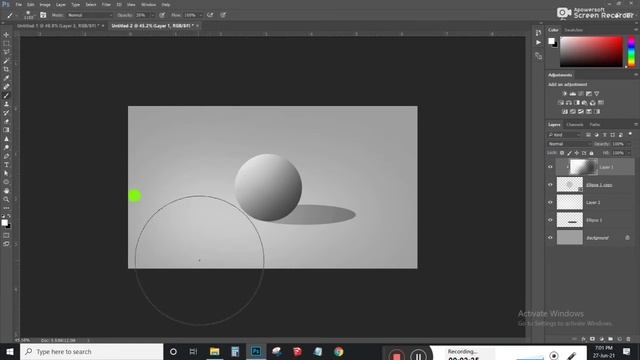Select the Eraser tool
Viewport: 640px width, 360px height.
pyautogui.click(x=6, y=121)
